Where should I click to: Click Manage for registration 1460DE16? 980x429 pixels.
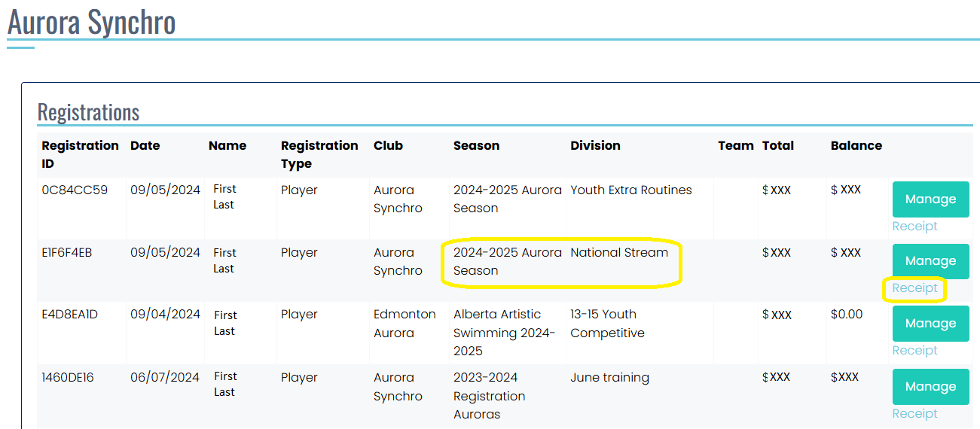point(930,387)
